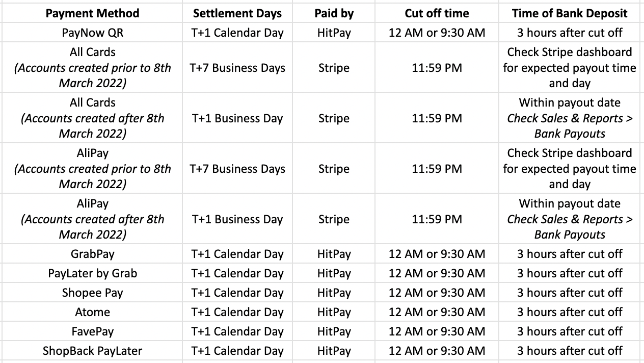The height and width of the screenshot is (363, 644).
Task: Select the Cut off time header cell
Action: pos(437,13)
